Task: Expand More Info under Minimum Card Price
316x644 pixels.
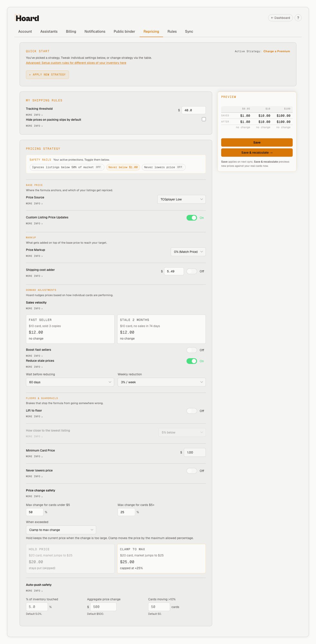Action: point(34,457)
